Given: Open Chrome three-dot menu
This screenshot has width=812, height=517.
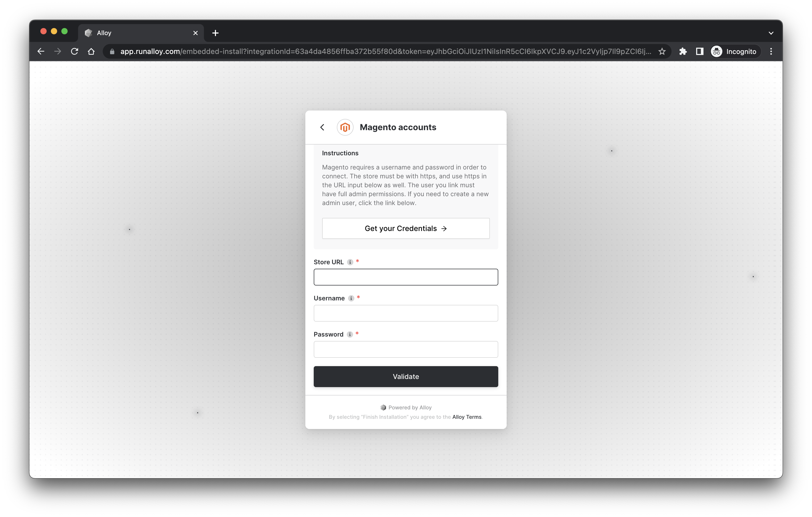Looking at the screenshot, I should coord(771,51).
